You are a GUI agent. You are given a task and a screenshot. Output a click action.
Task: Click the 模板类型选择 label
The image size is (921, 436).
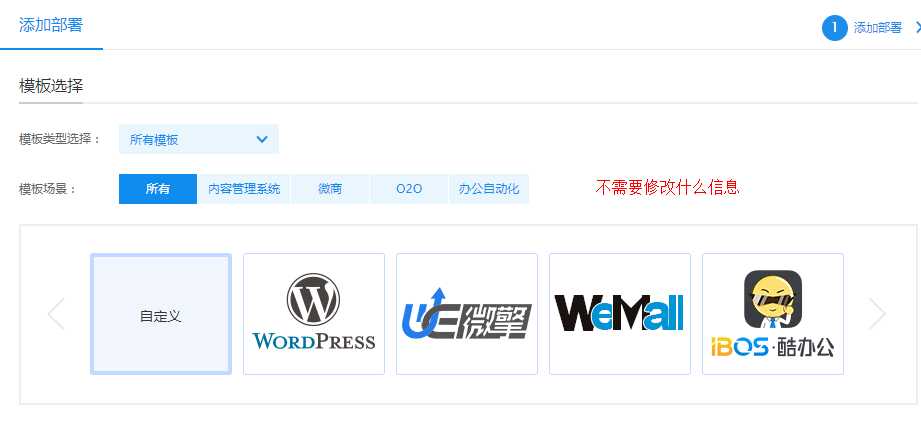[60, 139]
